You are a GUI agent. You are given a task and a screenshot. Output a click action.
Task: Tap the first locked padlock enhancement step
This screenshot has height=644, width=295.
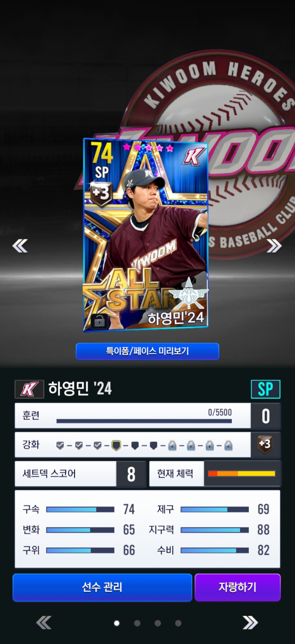172,445
